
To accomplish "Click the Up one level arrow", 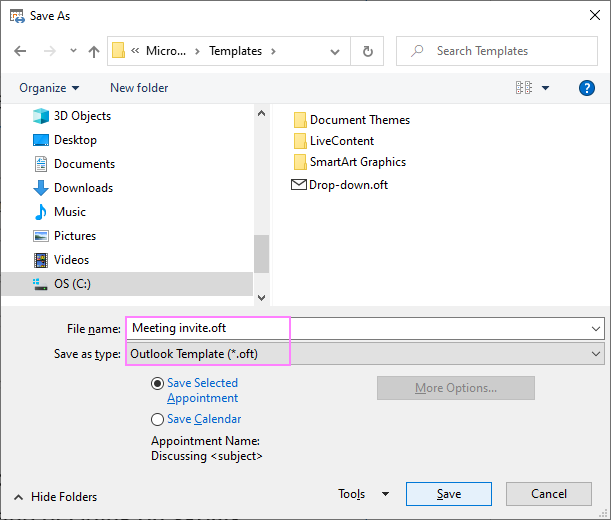I will point(94,51).
